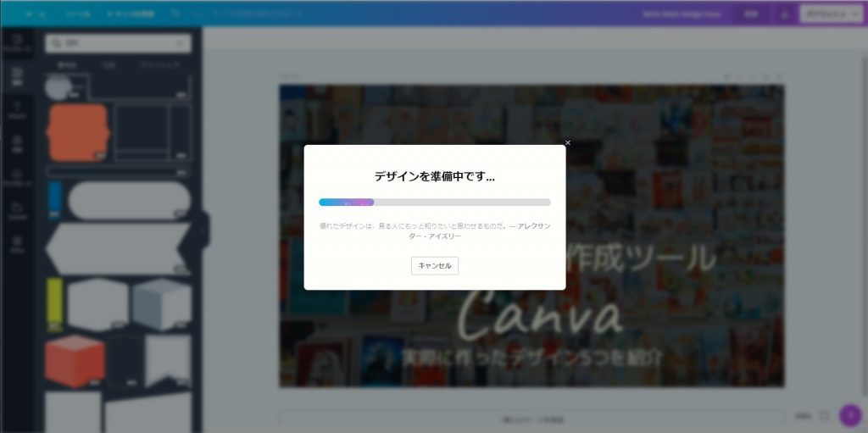Select the gray pill-shaped element
Screen dimensions: 868x433
129,200
